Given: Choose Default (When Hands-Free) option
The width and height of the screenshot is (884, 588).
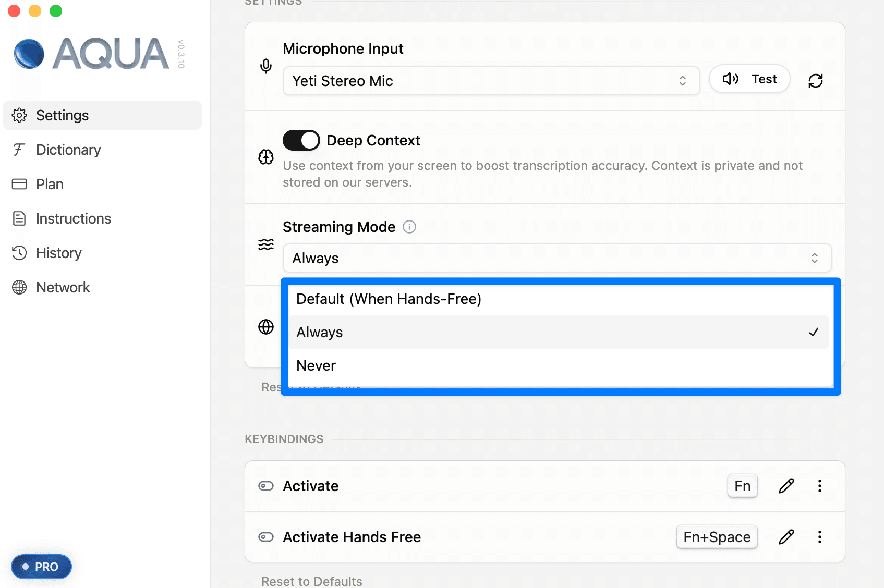Looking at the screenshot, I should [389, 299].
